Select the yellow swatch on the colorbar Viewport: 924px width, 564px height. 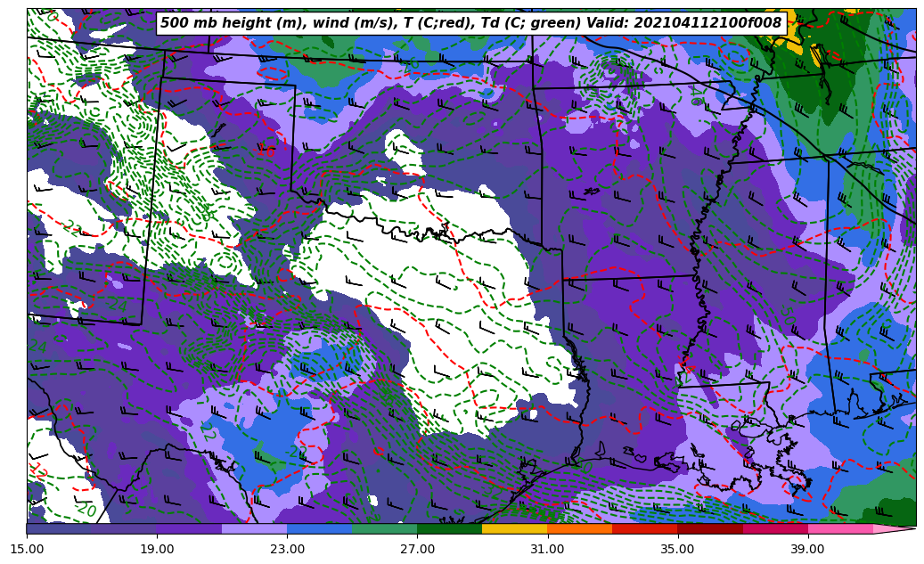[x=515, y=528]
